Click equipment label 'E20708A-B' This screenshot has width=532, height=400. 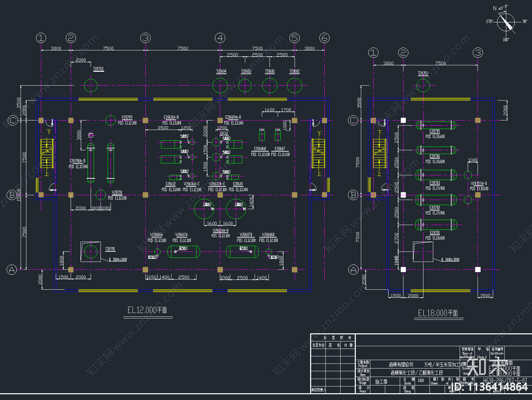pos(77,161)
